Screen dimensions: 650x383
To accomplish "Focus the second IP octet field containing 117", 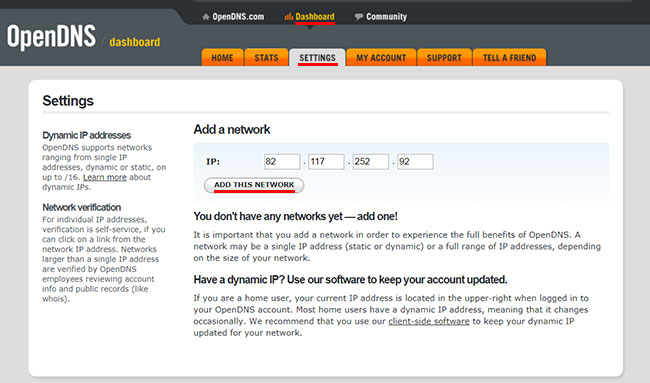I will [x=326, y=162].
